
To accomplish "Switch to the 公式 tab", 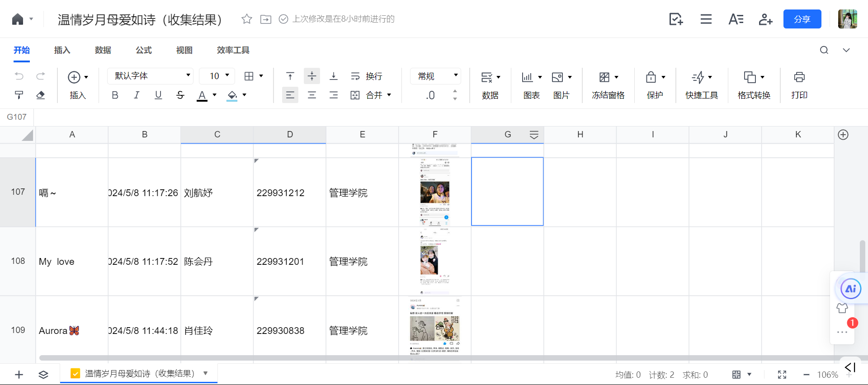I will 144,50.
